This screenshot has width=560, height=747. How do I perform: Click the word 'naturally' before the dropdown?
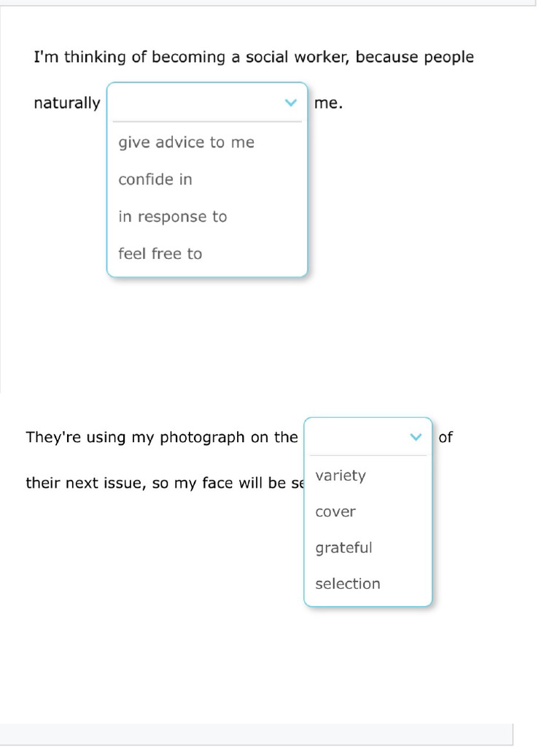click(x=66, y=103)
